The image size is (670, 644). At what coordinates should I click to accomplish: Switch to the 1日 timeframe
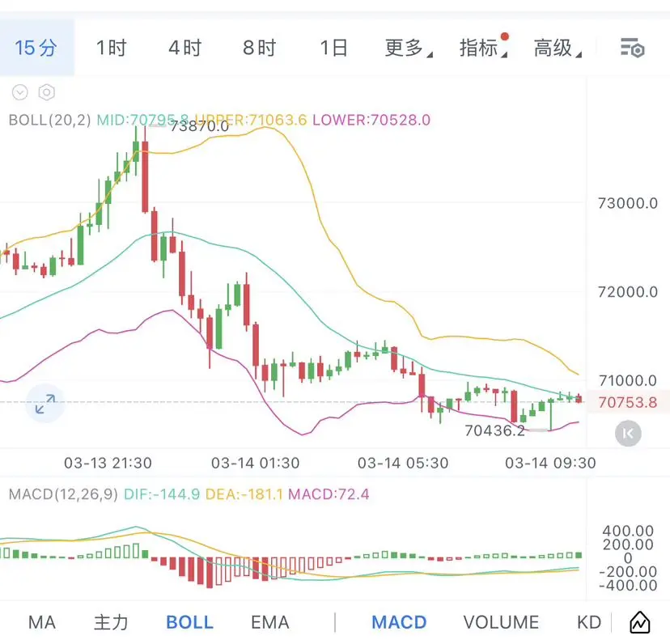click(333, 48)
